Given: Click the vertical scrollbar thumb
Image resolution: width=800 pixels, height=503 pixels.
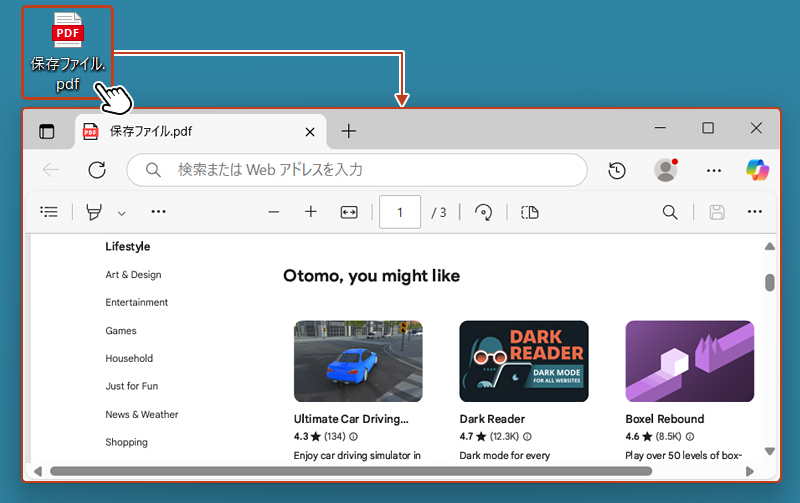Looking at the screenshot, I should pos(770,283).
